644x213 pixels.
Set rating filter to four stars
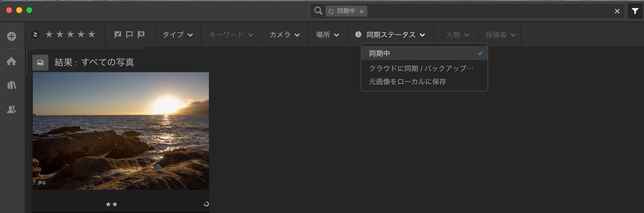tap(81, 34)
